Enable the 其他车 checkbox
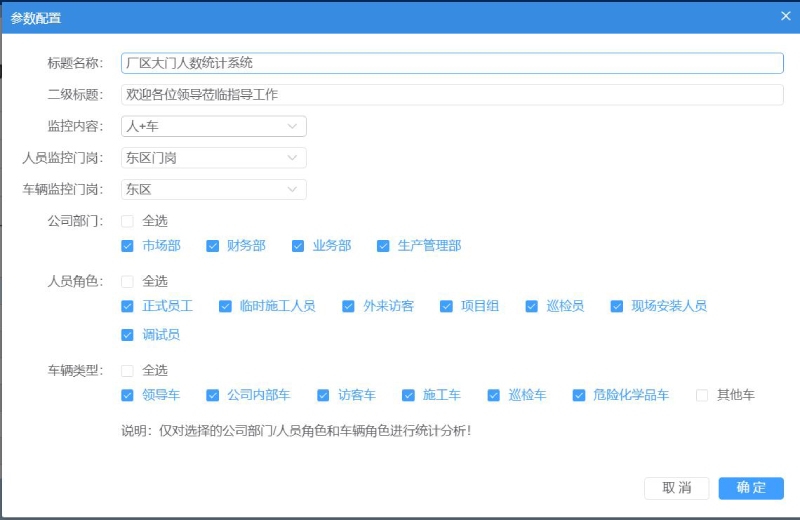This screenshot has height=520, width=800. (x=702, y=395)
